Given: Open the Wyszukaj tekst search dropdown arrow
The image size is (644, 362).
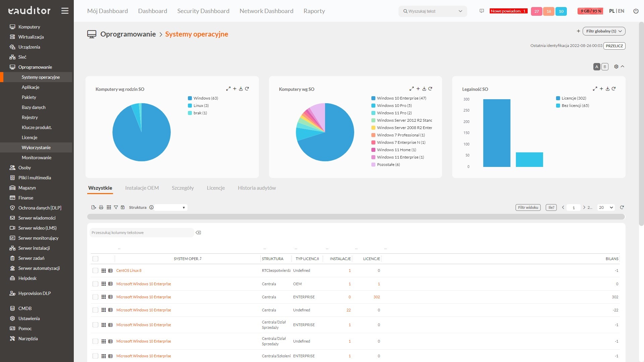Looking at the screenshot, I should coord(461,11).
